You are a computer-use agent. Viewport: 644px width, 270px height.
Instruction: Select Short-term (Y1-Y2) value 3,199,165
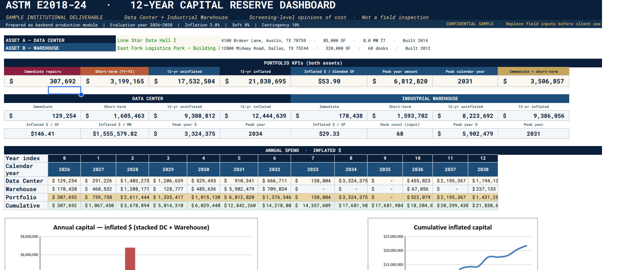(x=115, y=81)
